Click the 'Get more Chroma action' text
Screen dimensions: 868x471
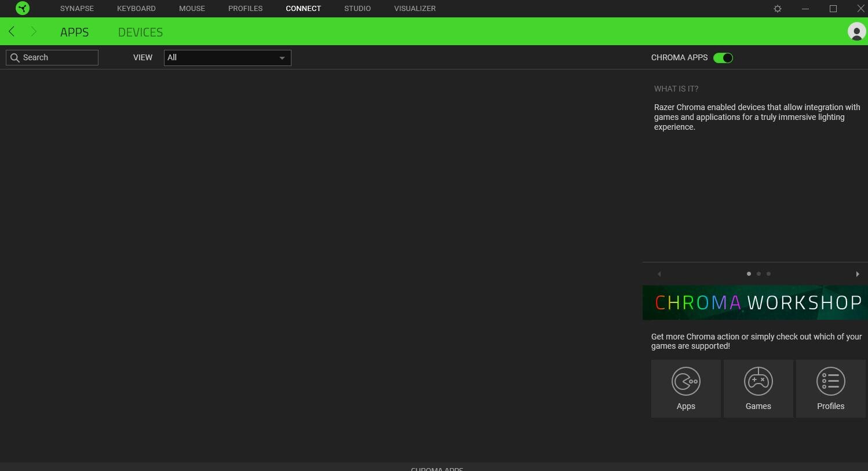point(756,341)
